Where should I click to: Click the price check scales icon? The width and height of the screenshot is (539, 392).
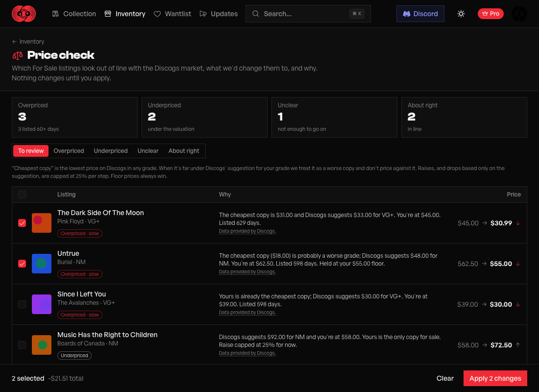pyautogui.click(x=18, y=55)
